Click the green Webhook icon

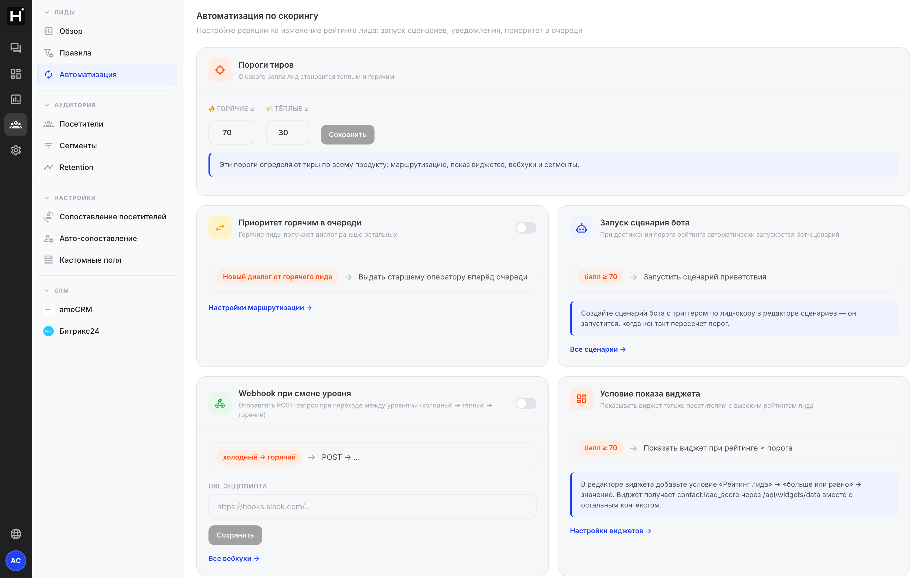tap(220, 403)
